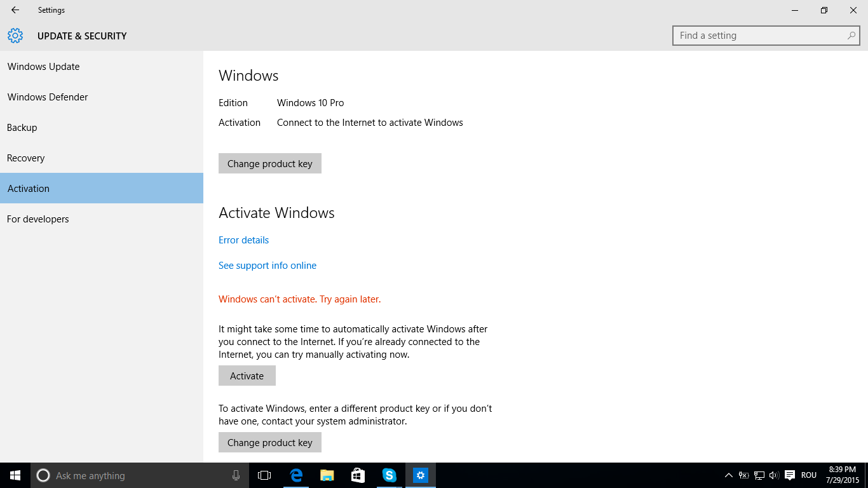Click the volume speaker tray icon
The width and height of the screenshot is (868, 488).
tap(774, 475)
